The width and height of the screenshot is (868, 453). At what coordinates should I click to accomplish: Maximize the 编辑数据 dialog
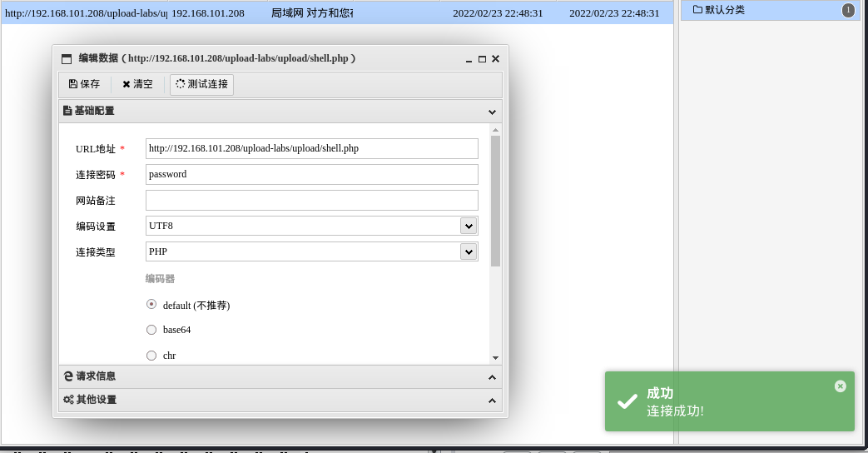482,58
